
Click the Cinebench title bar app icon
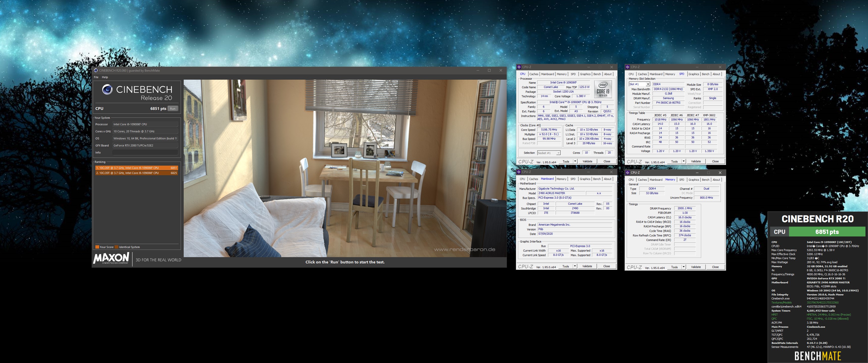click(96, 70)
